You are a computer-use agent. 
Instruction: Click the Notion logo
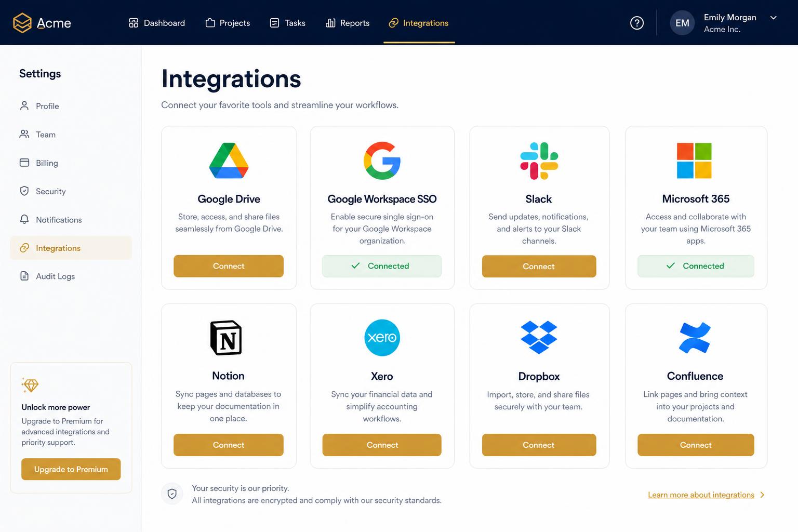coord(226,338)
